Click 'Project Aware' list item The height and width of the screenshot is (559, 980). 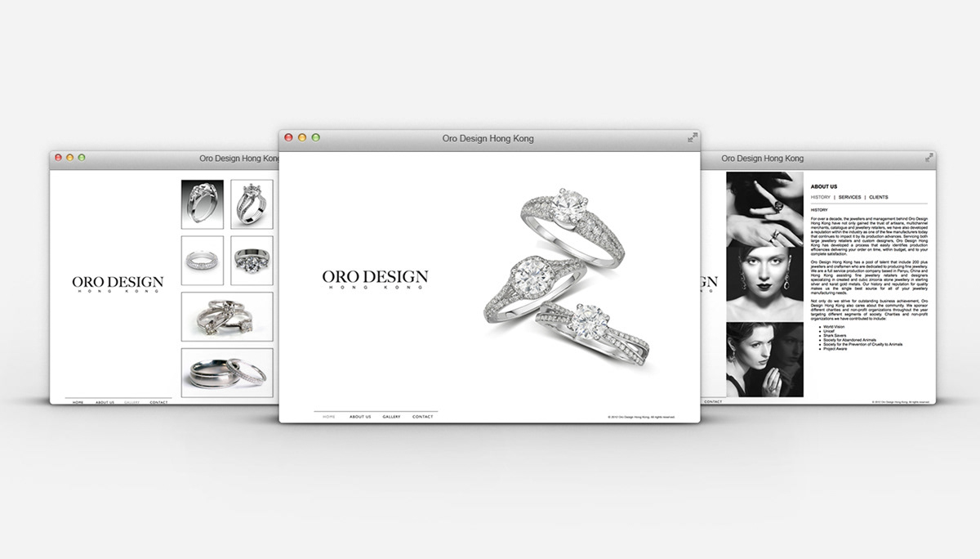[x=835, y=349]
